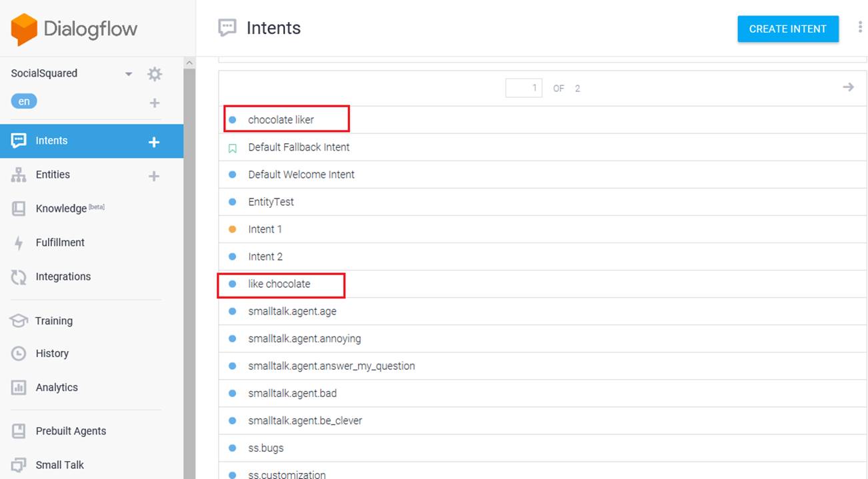Click the Dialogflow logo
This screenshot has height=479, width=868.
click(74, 29)
